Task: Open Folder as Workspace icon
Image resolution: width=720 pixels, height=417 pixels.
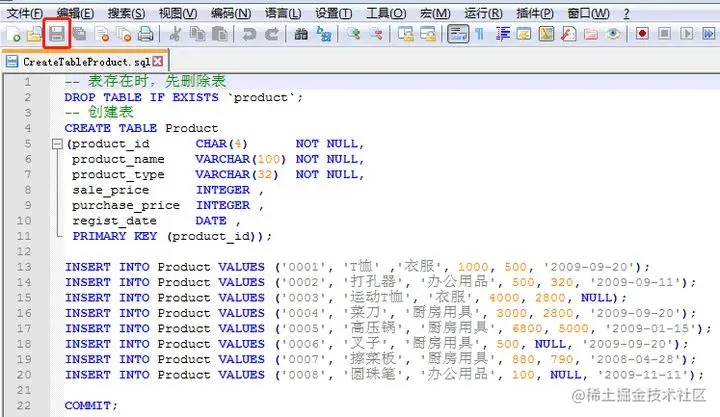Action: coord(591,34)
